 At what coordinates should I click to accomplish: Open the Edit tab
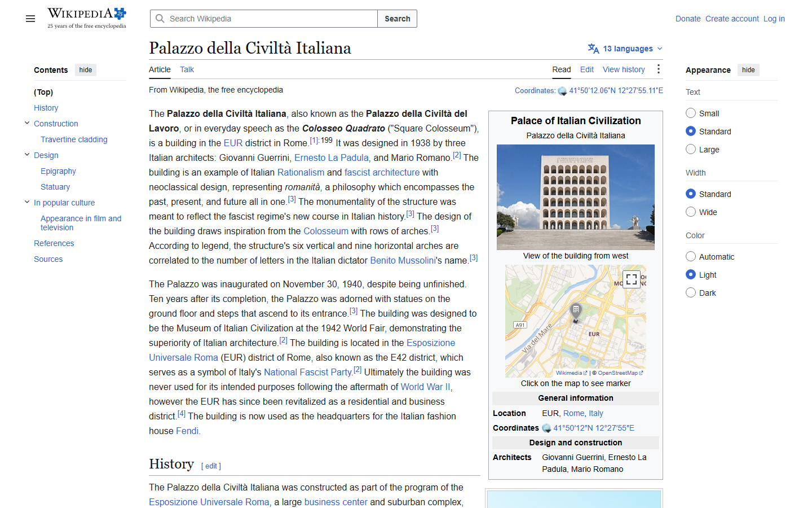(x=587, y=69)
